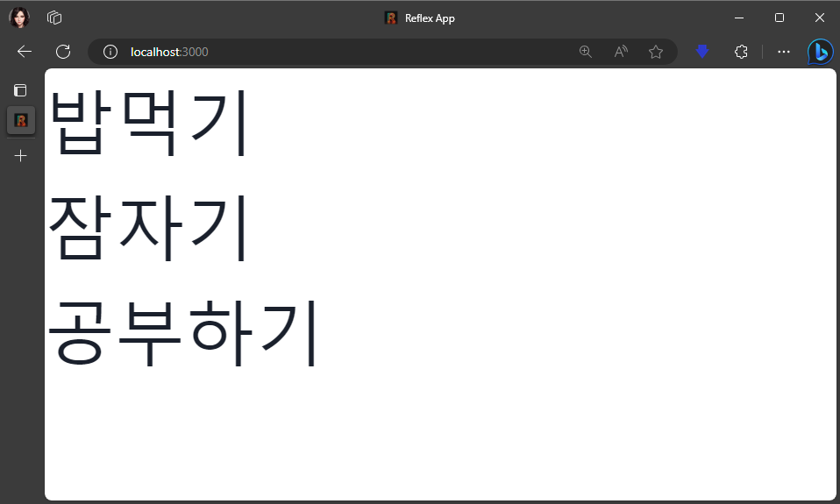Open the workspaces icon

54,18
